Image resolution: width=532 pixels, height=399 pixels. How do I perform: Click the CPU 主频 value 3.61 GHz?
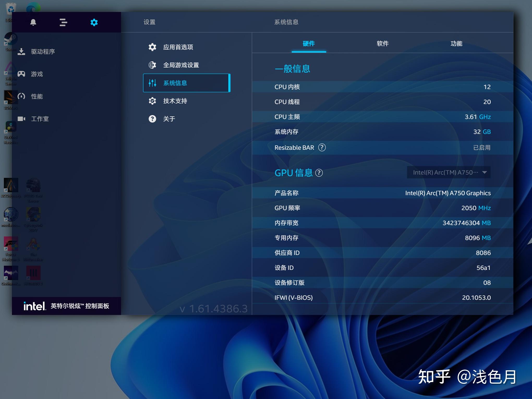tap(477, 117)
